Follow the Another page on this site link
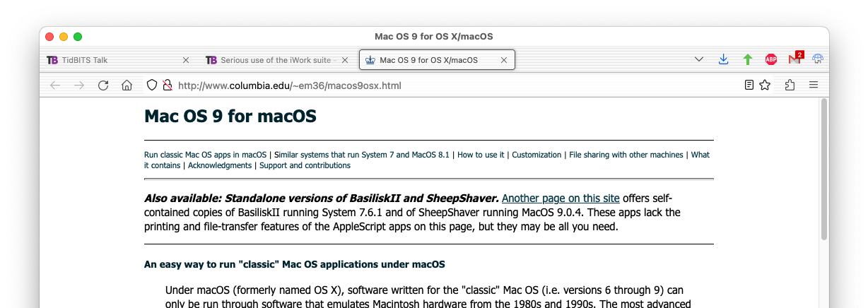The width and height of the screenshot is (868, 308). click(x=561, y=199)
